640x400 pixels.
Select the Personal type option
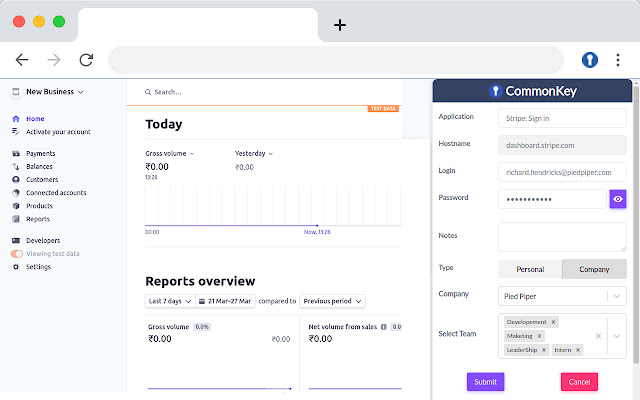coord(530,269)
